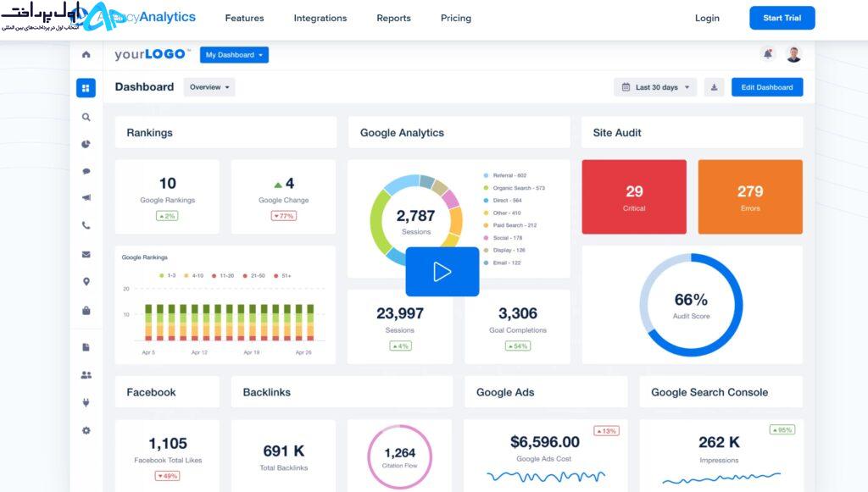The image size is (868, 492).
Task: Click the 54% increase badge under Goal Completions
Action: point(518,346)
